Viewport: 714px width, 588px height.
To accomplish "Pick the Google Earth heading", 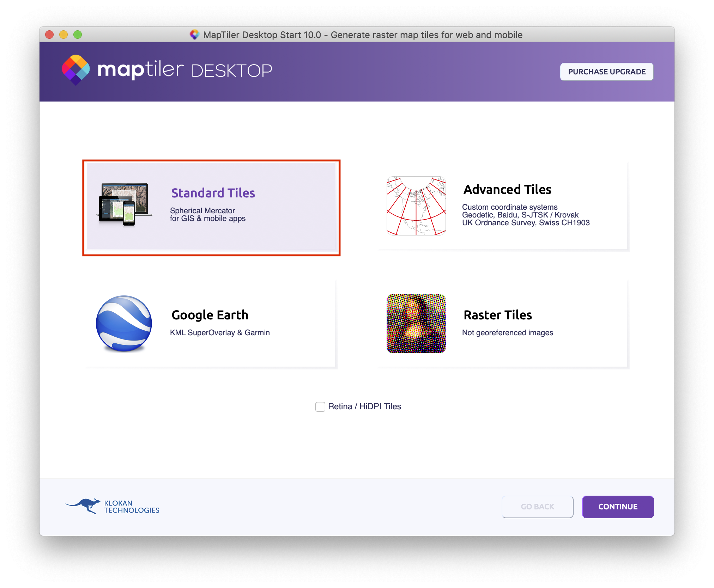I will [210, 315].
